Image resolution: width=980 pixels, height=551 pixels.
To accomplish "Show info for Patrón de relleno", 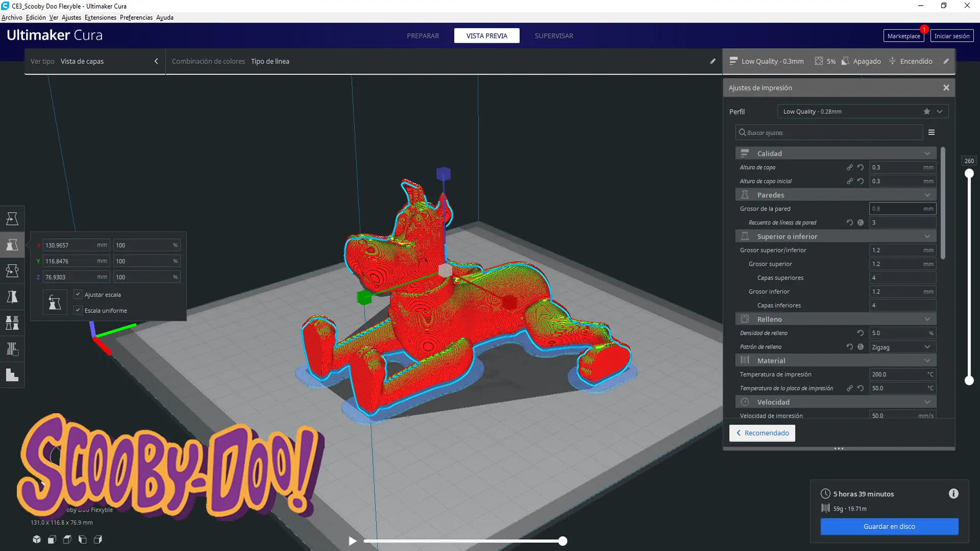I will point(861,347).
